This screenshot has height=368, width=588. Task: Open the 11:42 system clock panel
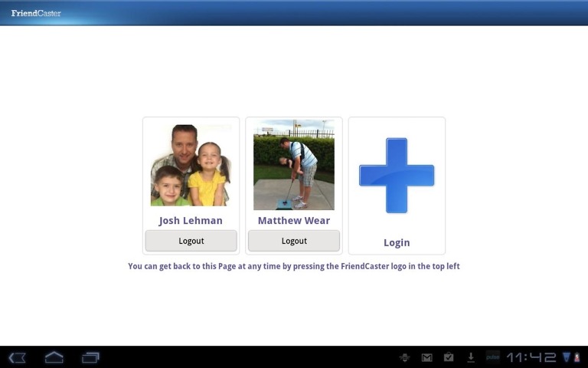tap(531, 357)
